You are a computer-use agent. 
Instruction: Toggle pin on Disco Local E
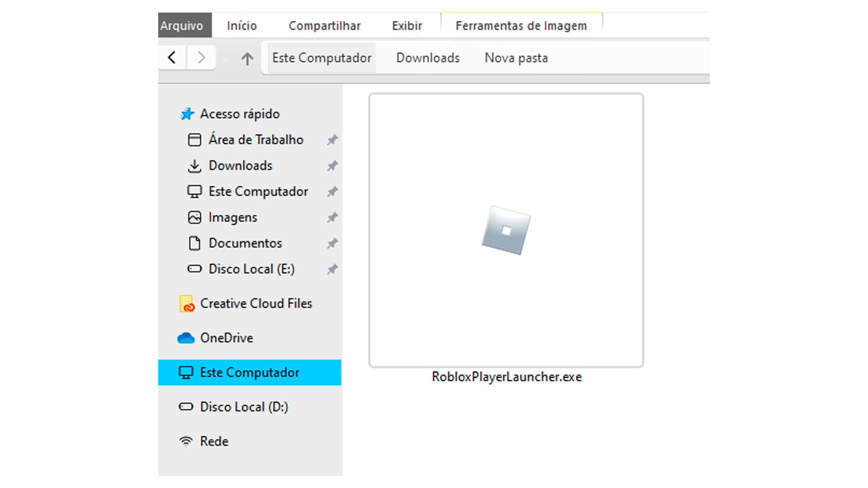pos(333,269)
